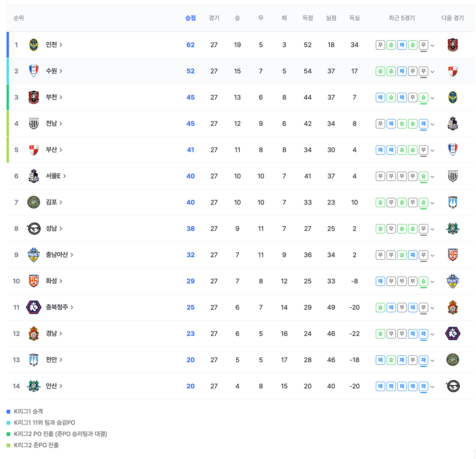Click Busan's most recent match result badge

point(423,150)
